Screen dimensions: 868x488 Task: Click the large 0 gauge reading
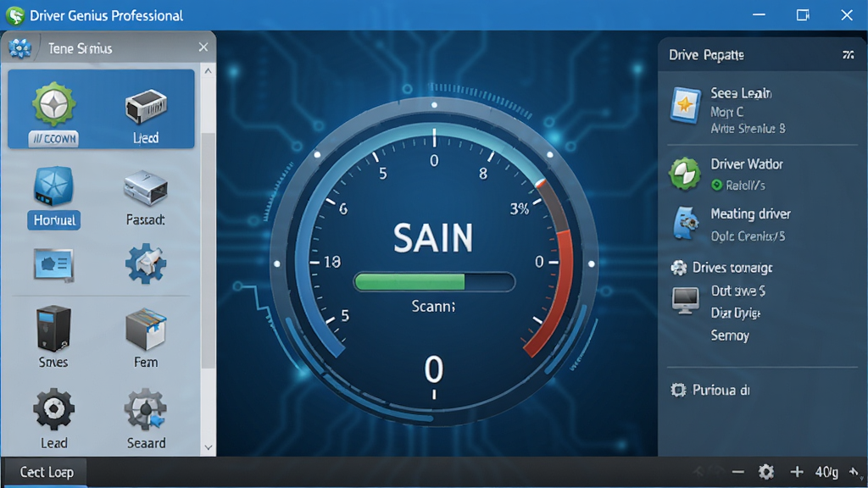433,369
